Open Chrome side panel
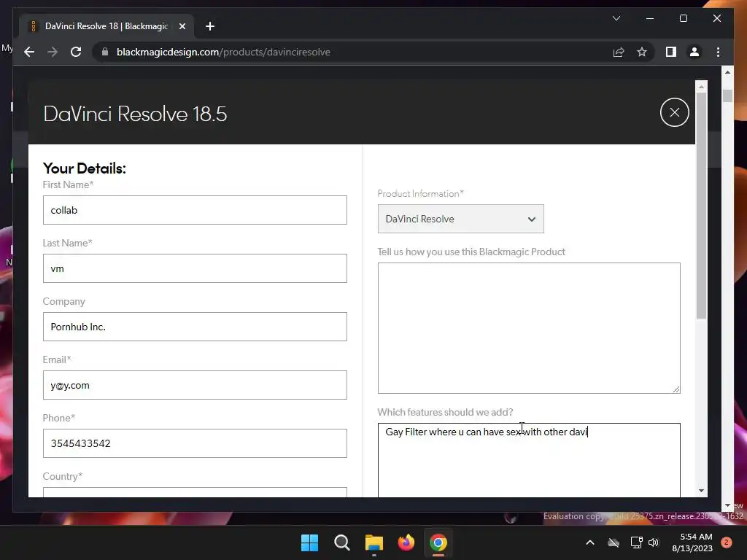The height and width of the screenshot is (560, 747). (x=671, y=52)
